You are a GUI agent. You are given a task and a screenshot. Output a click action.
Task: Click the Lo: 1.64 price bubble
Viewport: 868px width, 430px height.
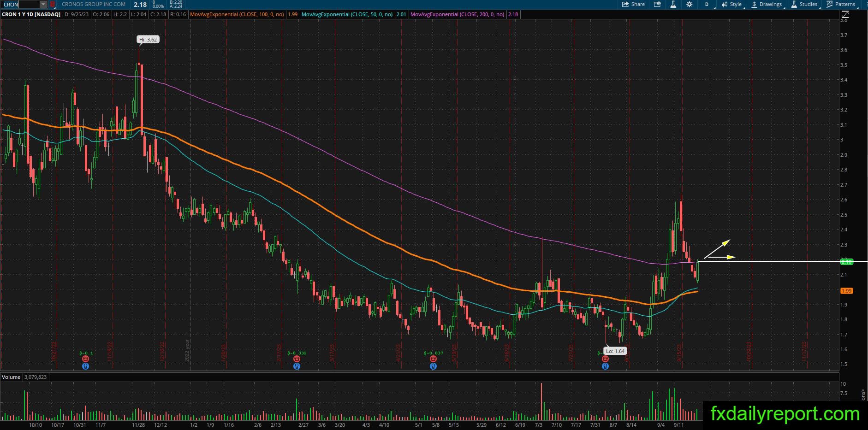pos(616,351)
